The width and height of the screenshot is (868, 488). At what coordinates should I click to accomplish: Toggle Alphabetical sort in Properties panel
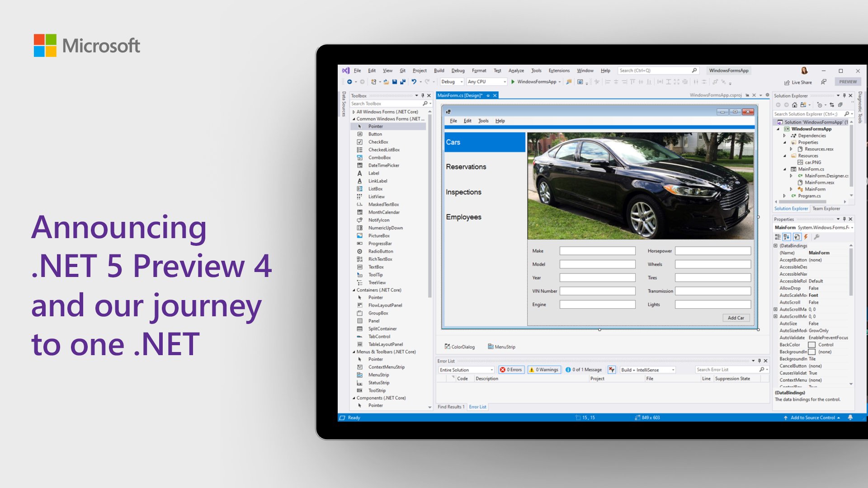(x=787, y=237)
